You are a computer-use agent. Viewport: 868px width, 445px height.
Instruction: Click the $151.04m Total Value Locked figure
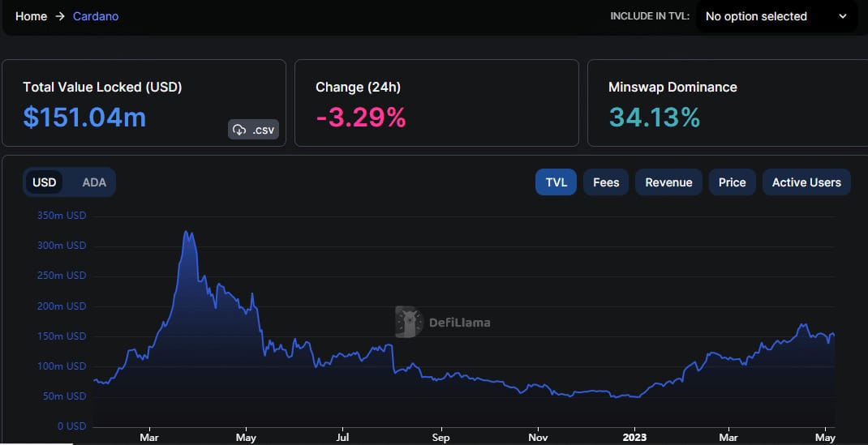coord(84,118)
